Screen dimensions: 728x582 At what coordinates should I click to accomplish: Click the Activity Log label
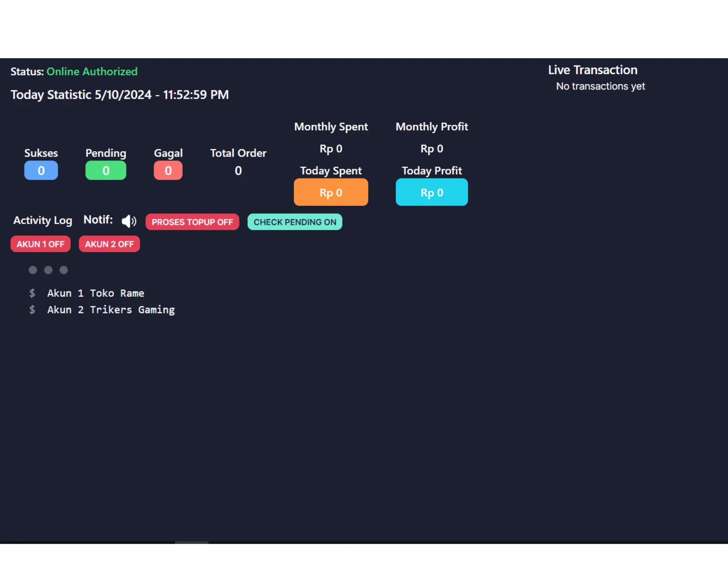[x=43, y=220]
